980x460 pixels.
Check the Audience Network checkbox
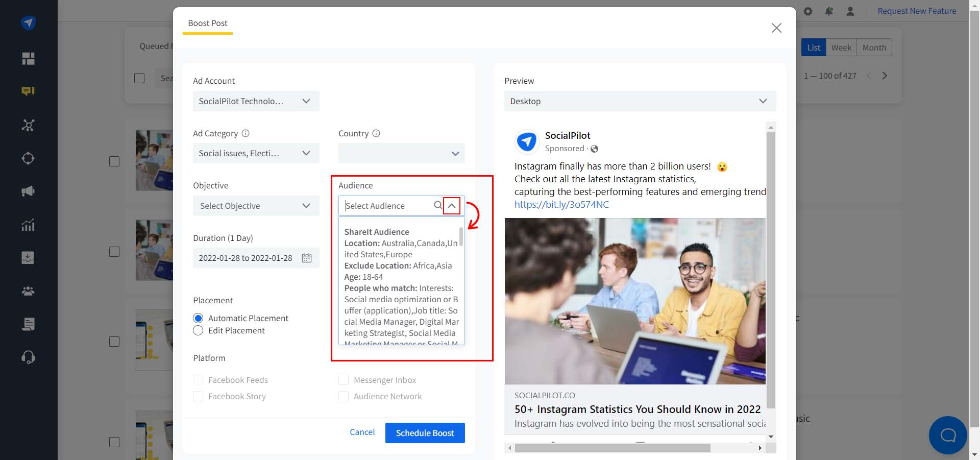point(344,396)
